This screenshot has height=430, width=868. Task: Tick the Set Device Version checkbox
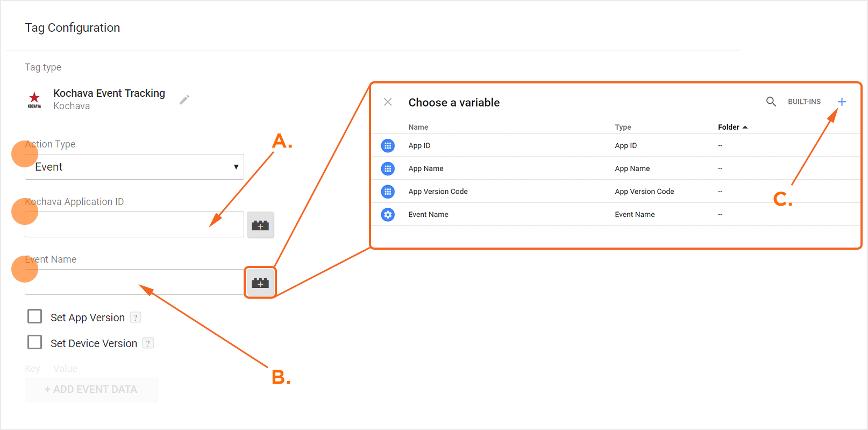pyautogui.click(x=35, y=342)
